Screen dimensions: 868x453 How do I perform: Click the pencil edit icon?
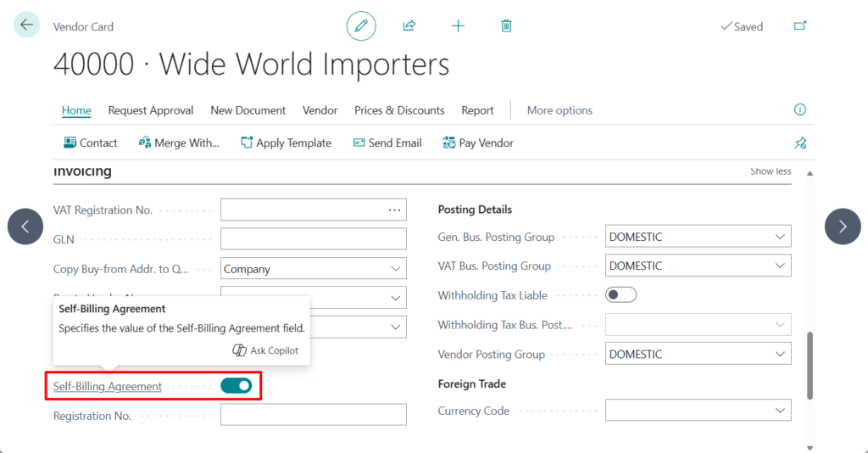coord(361,26)
